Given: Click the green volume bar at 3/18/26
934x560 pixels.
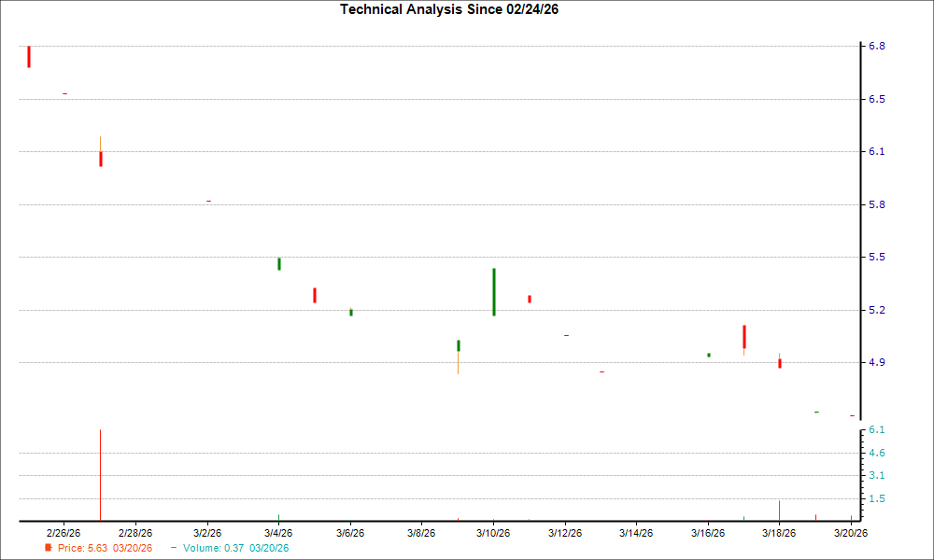Looking at the screenshot, I should [x=779, y=511].
